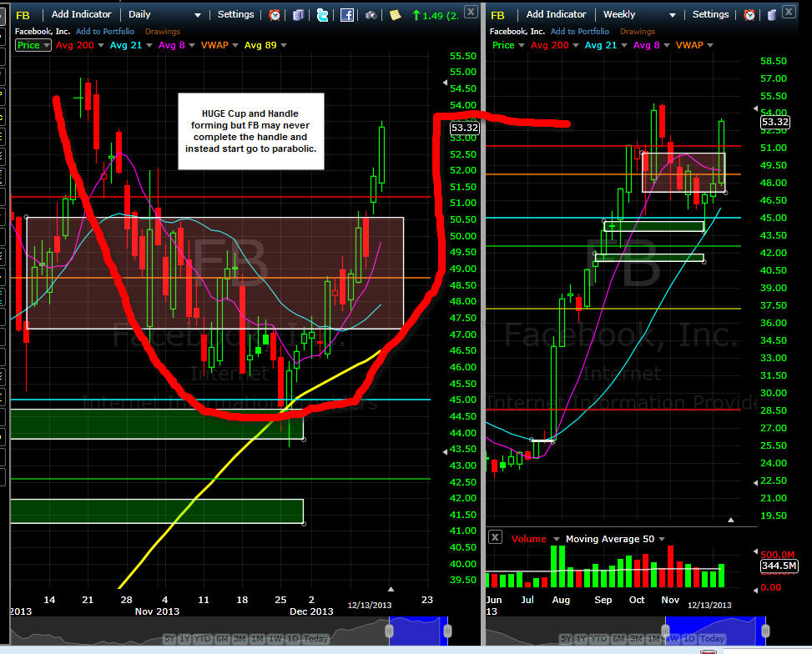812x654 pixels.
Task: Select Today range button in Weekly chart
Action: (x=712, y=638)
